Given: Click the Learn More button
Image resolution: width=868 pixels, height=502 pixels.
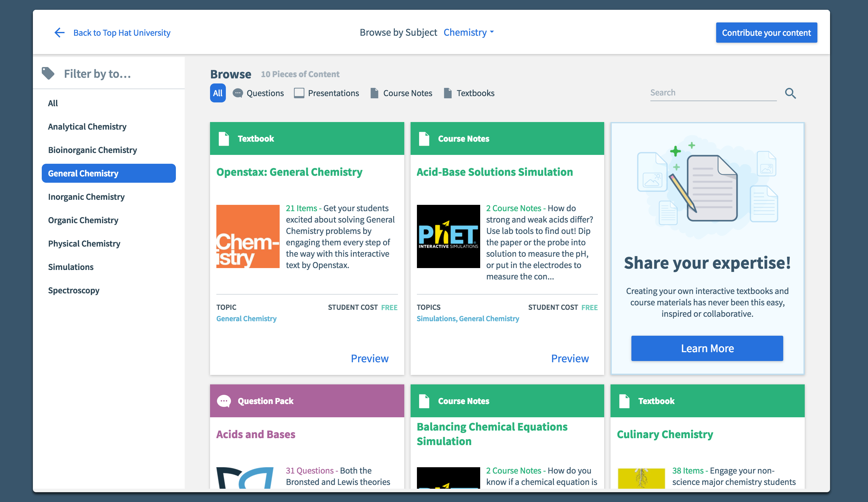Looking at the screenshot, I should [707, 348].
